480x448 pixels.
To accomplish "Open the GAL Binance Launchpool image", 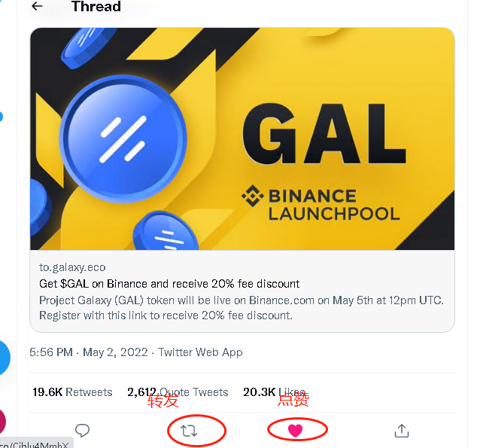I will click(242, 139).
